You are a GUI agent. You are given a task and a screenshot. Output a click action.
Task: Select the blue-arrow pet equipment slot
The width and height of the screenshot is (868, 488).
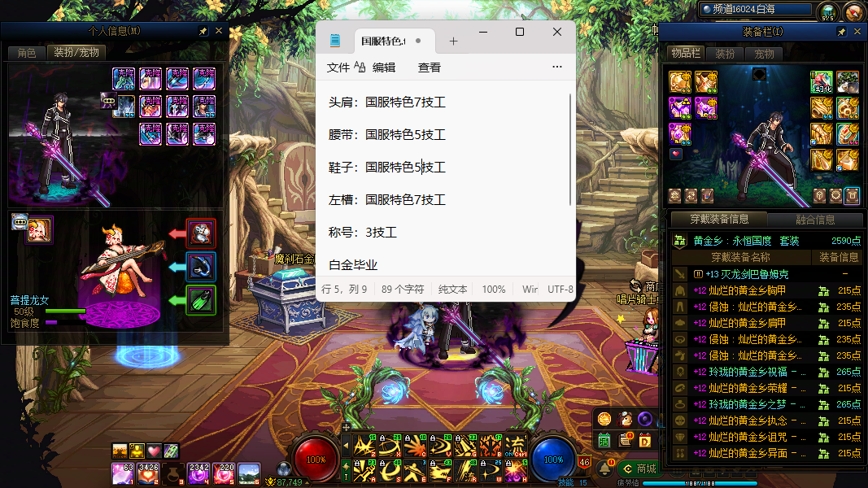201,266
